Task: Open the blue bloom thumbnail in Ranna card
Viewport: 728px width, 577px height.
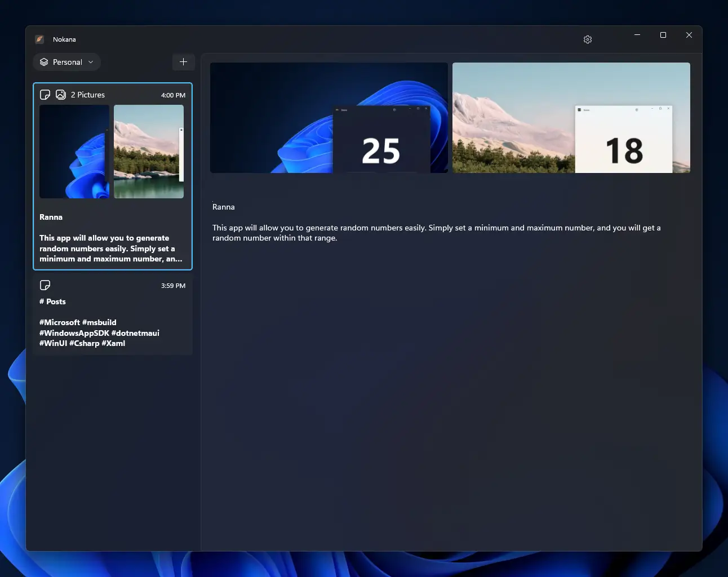Action: pos(74,152)
